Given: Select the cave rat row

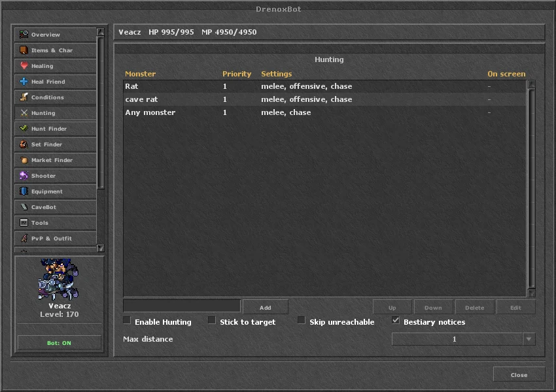Looking at the screenshot, I should 324,99.
